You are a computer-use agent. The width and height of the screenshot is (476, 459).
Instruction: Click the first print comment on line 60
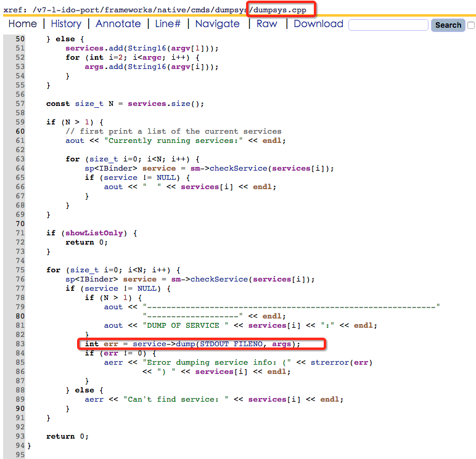coord(173,131)
